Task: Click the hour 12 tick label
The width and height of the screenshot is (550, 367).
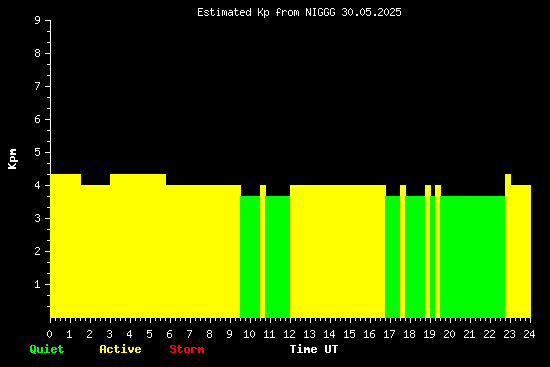Action: pyautogui.click(x=289, y=334)
